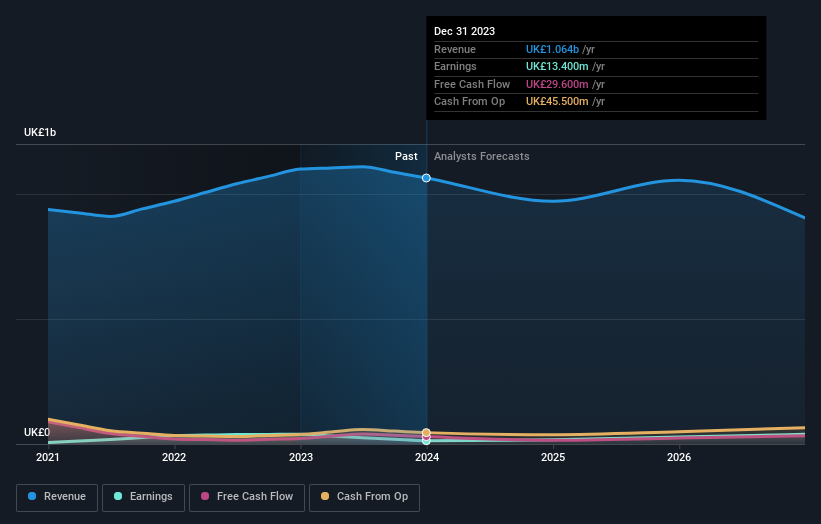
Task: Click the Revenue row label in tooltip
Action: click(x=455, y=49)
